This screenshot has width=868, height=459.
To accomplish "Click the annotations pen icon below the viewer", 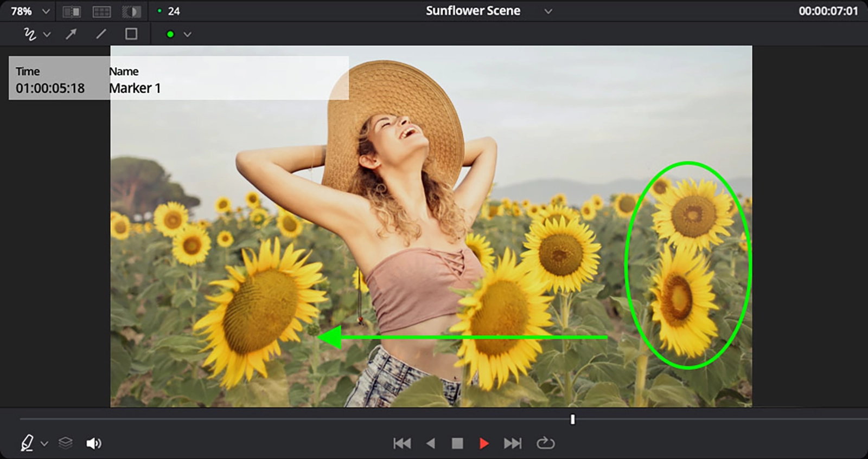I will pyautogui.click(x=27, y=443).
